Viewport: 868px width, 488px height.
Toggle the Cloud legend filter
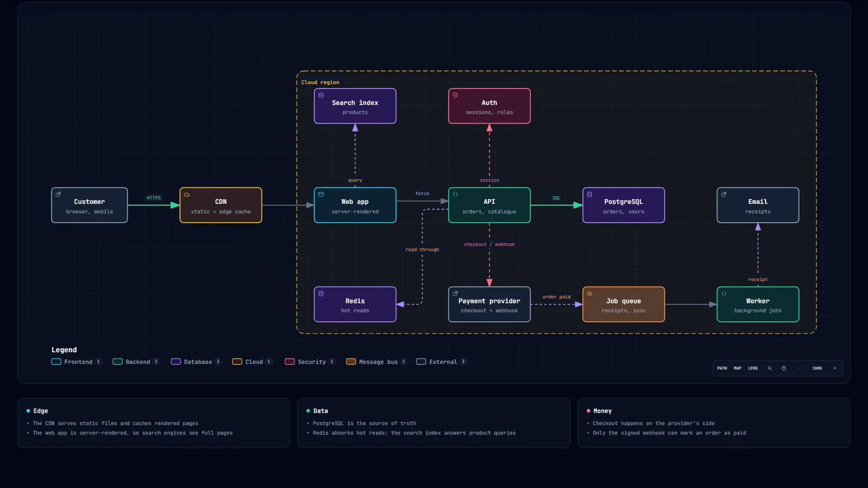tap(252, 362)
